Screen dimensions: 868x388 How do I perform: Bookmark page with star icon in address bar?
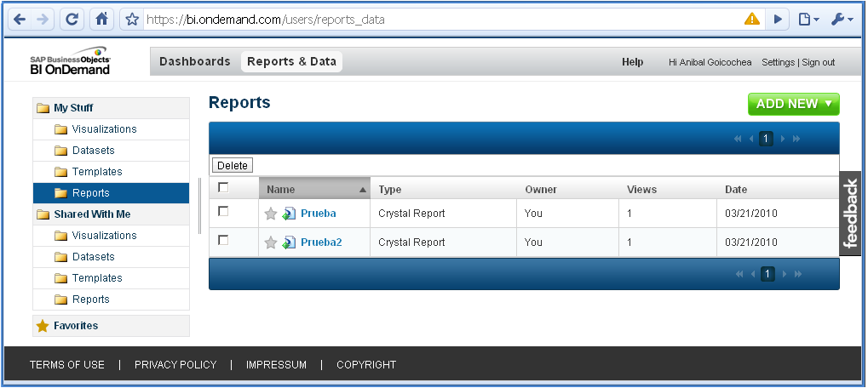point(131,19)
